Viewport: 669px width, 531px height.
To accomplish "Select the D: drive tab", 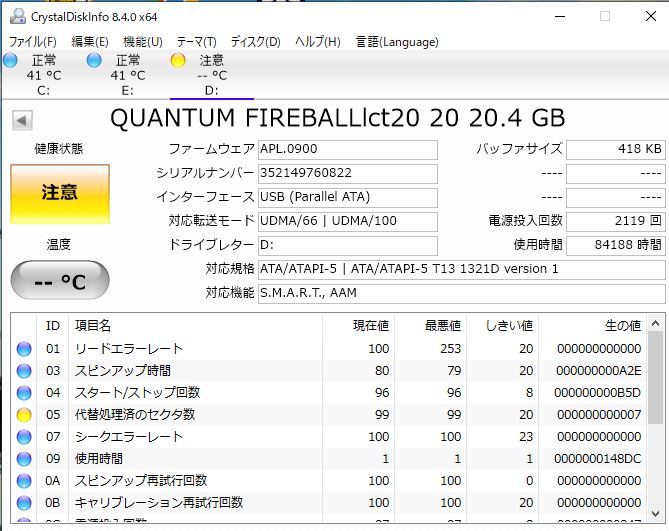I will (x=212, y=75).
